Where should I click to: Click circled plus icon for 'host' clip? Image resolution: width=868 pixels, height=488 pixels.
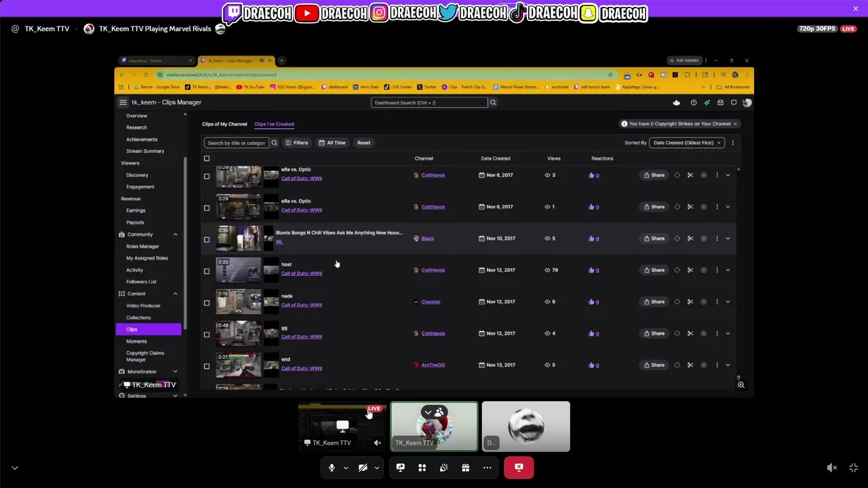tap(703, 270)
